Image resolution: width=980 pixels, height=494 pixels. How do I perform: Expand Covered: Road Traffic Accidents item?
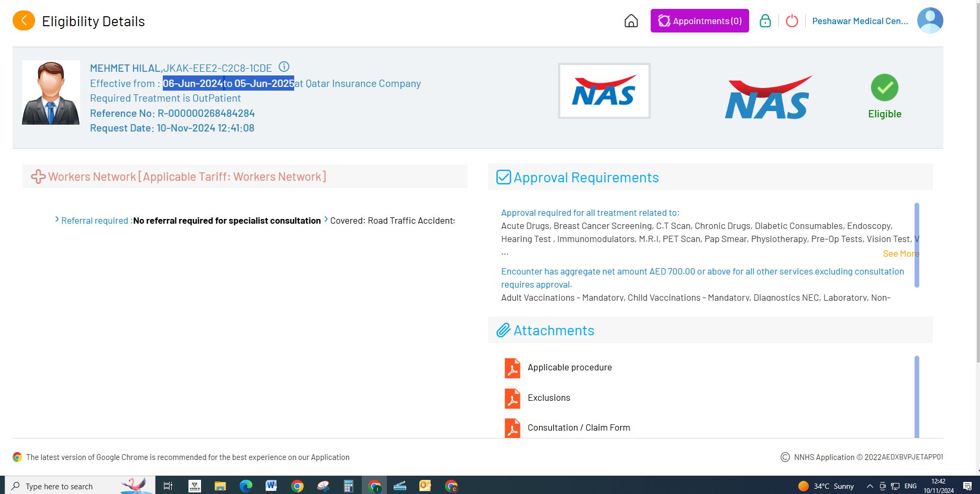point(392,221)
